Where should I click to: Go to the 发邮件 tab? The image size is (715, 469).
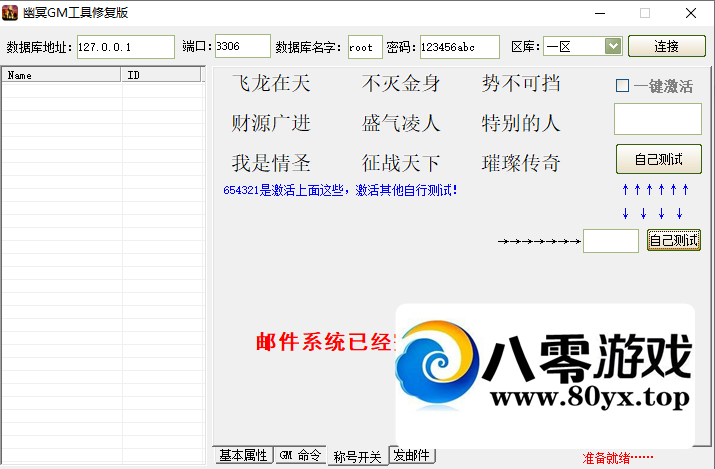point(412,456)
